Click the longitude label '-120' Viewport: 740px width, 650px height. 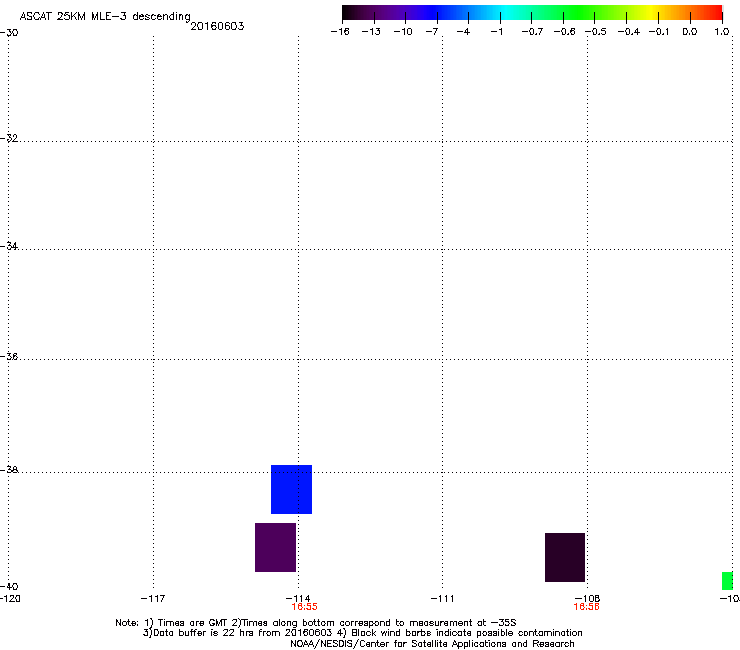[x=10, y=599]
